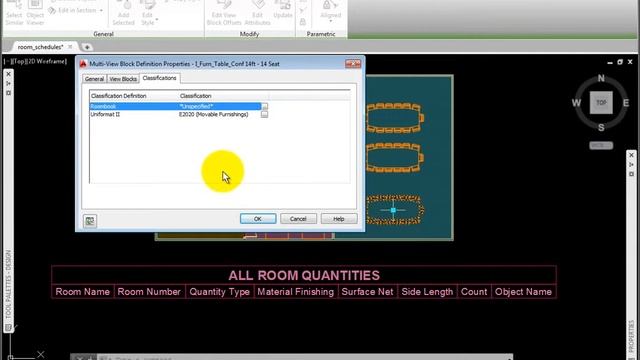Close the Properties palette

631,155
